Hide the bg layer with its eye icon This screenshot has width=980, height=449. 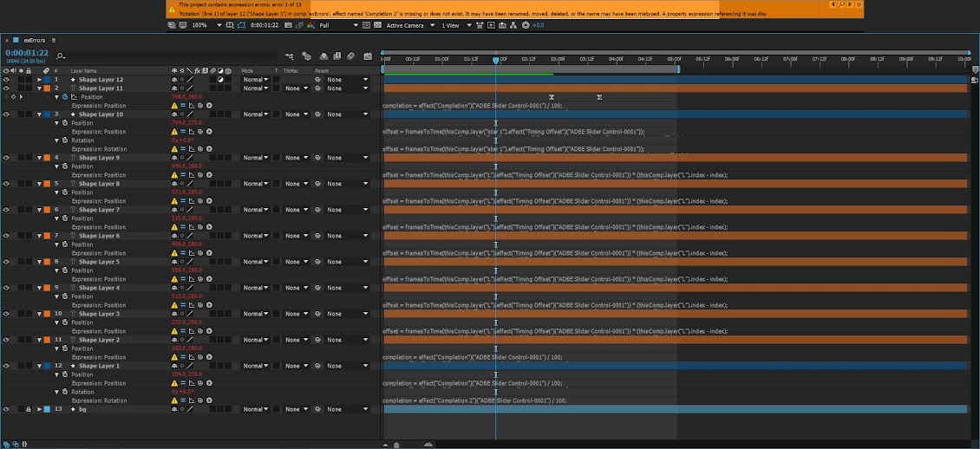(6, 409)
